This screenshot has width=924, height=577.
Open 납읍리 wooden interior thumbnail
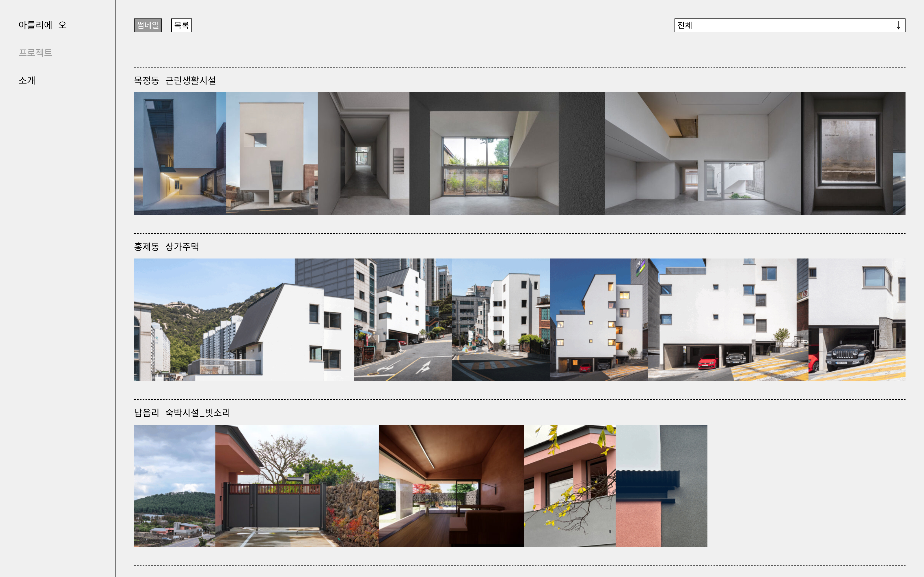point(451,486)
